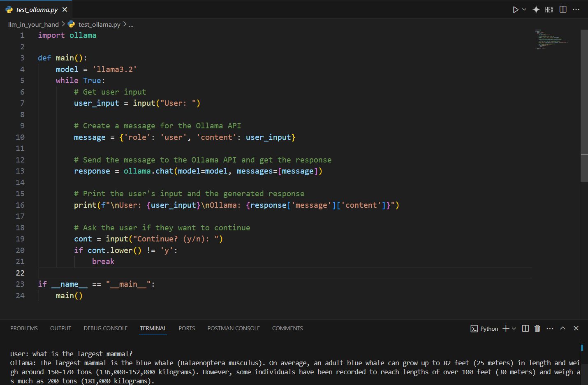The height and width of the screenshot is (385, 588).
Task: Open editor More Actions ellipsis menu
Action: pyautogui.click(x=576, y=9)
